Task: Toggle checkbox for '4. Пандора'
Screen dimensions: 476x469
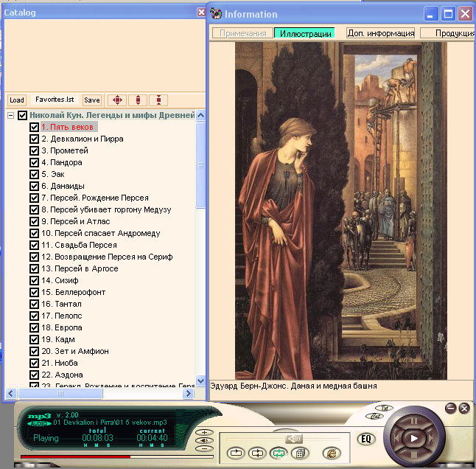Action: pyautogui.click(x=35, y=162)
